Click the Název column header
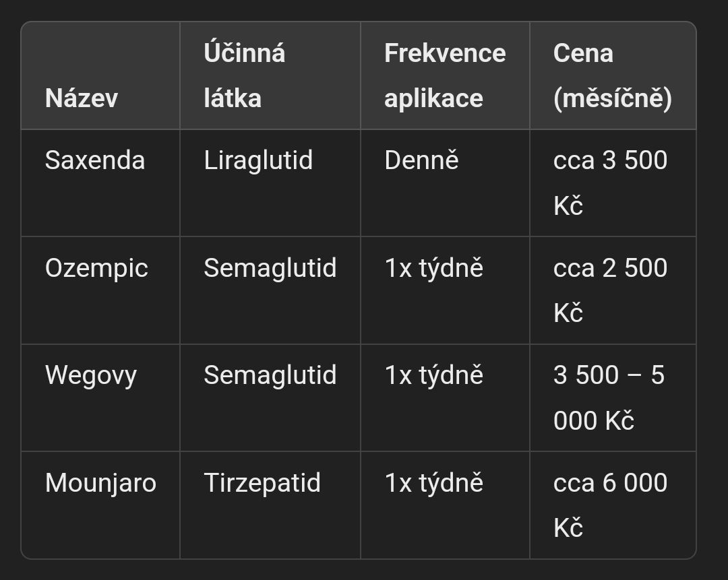This screenshot has height=580, width=728. pos(100,75)
